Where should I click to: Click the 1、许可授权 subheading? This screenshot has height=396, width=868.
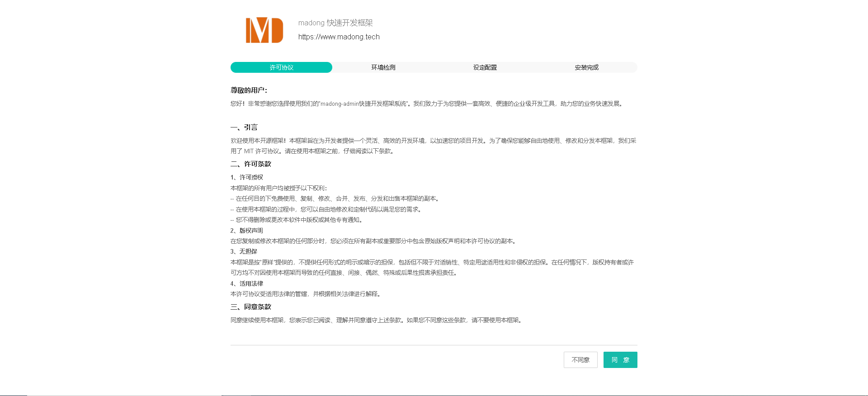pos(246,177)
